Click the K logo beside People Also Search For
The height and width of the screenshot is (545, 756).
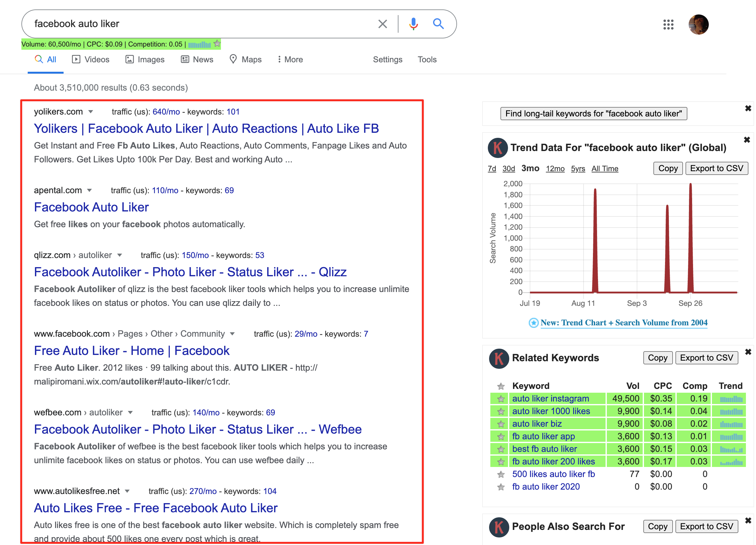pyautogui.click(x=499, y=527)
